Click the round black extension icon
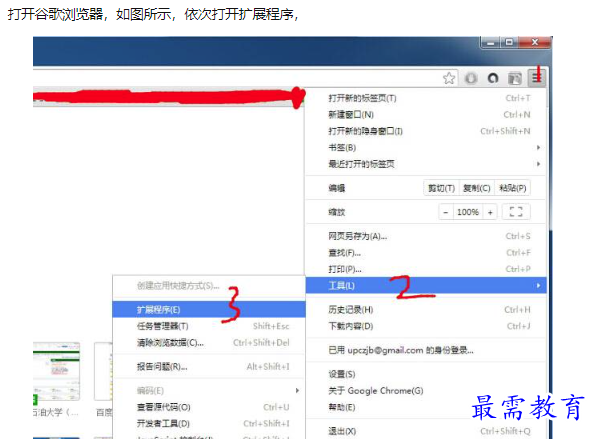The width and height of the screenshot is (593, 439). pyautogui.click(x=493, y=78)
